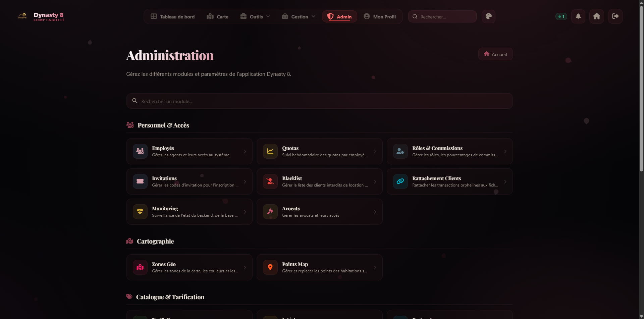The height and width of the screenshot is (319, 644).
Task: Click the Rattachement Clients link icon
Action: (x=400, y=181)
